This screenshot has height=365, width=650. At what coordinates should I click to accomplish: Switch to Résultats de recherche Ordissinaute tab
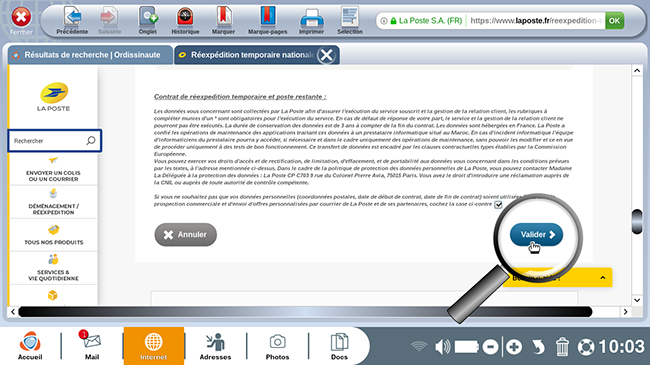(x=90, y=55)
